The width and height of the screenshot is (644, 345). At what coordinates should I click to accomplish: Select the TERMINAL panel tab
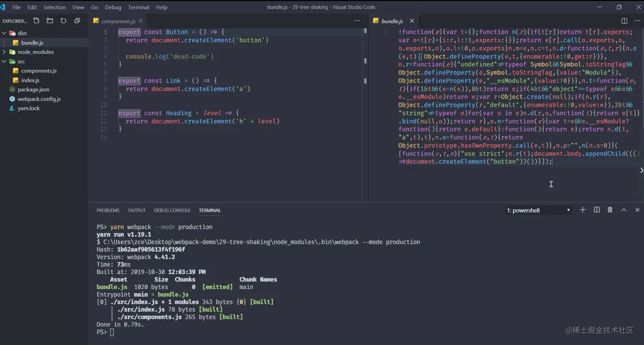pos(210,210)
